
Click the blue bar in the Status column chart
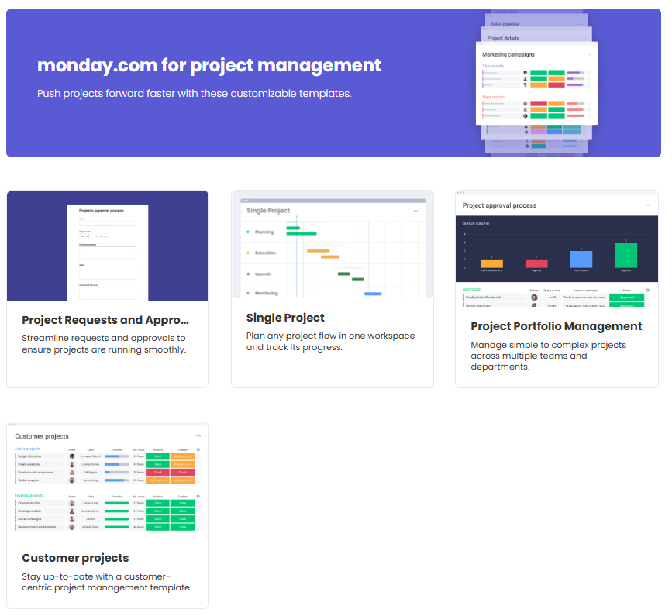coord(581,260)
